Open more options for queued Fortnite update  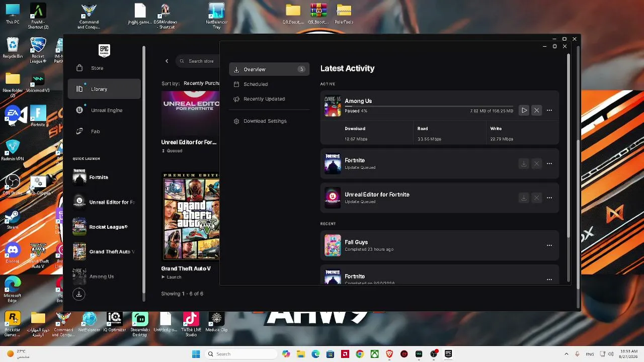(549, 163)
